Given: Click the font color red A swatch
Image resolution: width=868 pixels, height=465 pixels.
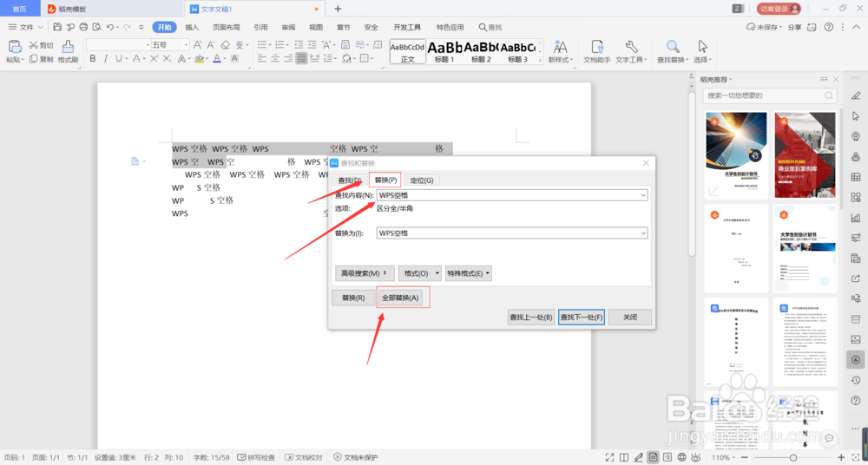Looking at the screenshot, I should [x=216, y=59].
